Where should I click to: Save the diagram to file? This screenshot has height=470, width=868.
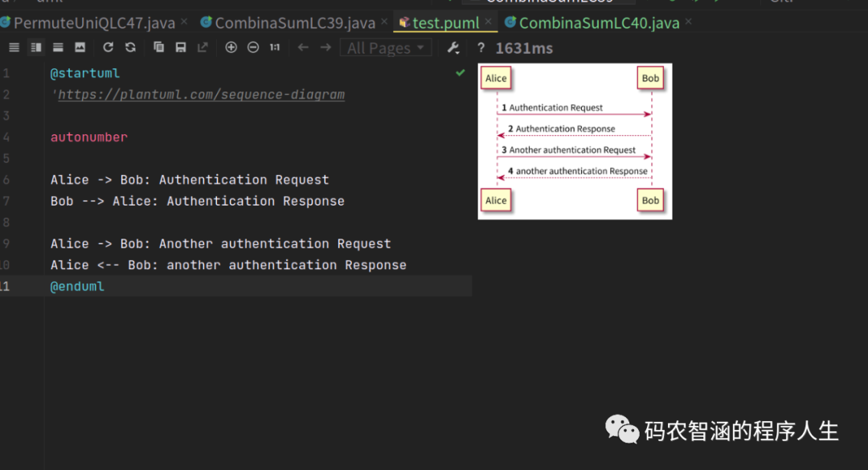coord(181,47)
